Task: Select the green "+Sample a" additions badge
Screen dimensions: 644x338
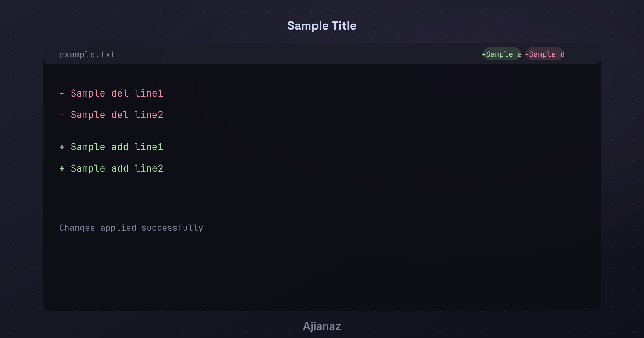Action: coord(502,54)
